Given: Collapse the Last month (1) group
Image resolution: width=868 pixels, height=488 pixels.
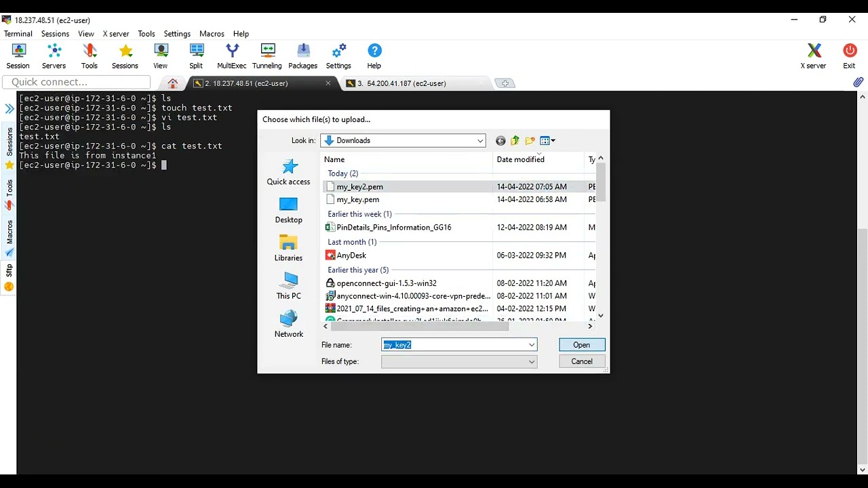Looking at the screenshot, I should [352, 242].
